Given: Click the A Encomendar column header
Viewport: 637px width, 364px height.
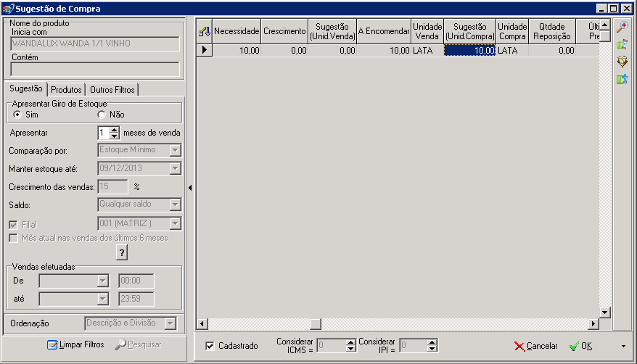Looking at the screenshot, I should [384, 31].
